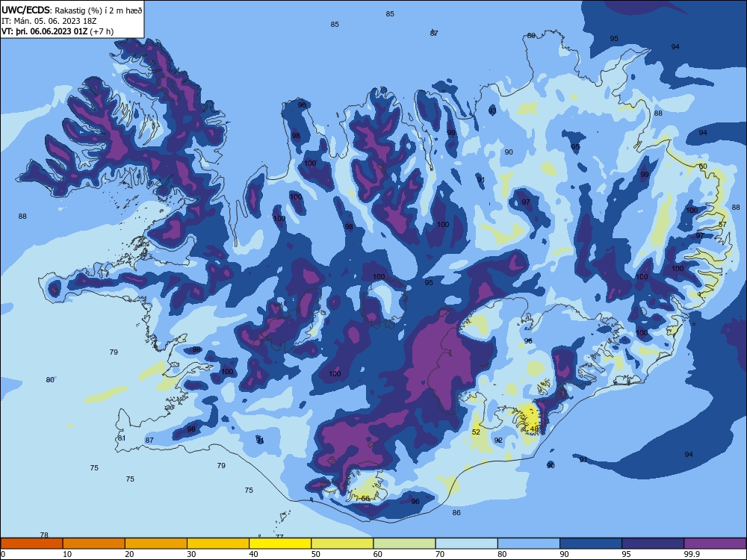Click the '78' value at the bottom-left edge
Screen dimensions: 747x560
[x=44, y=535]
